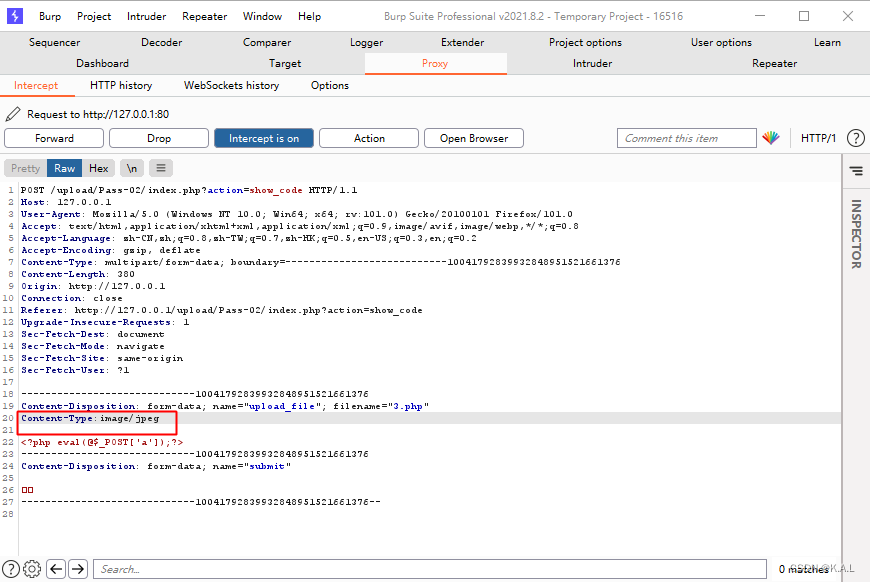Go to previous search match arrow
870x582 pixels.
click(56, 569)
